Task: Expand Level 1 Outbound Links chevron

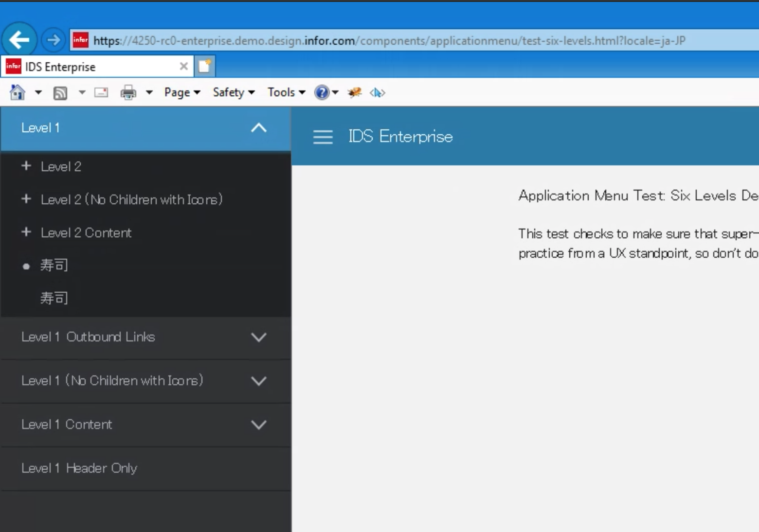Action: pos(258,337)
